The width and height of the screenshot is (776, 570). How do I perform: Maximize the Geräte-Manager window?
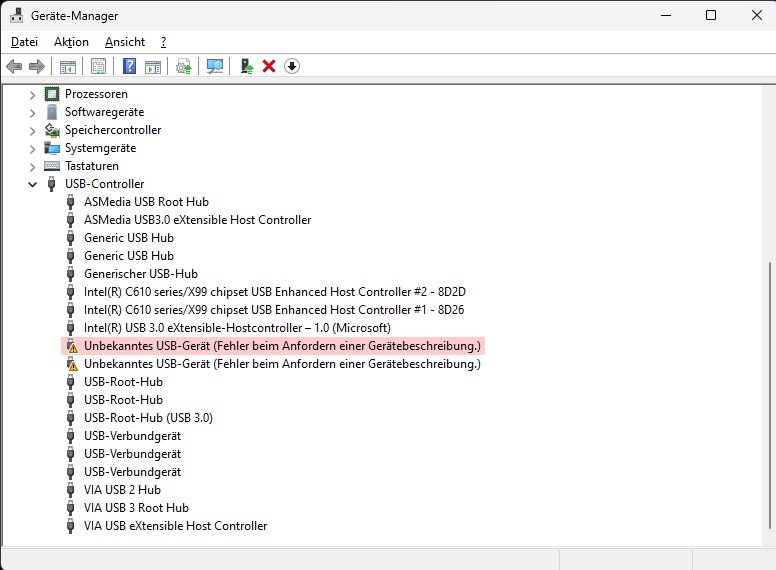(711, 15)
